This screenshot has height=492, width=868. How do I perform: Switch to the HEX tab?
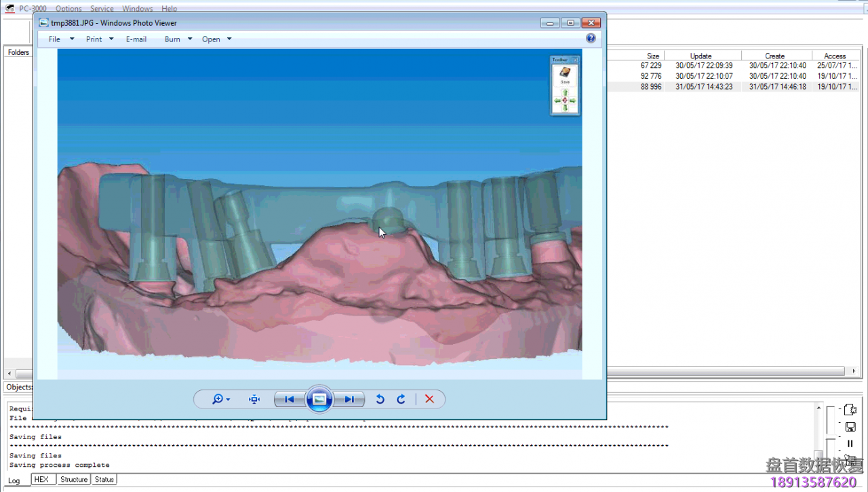point(41,479)
